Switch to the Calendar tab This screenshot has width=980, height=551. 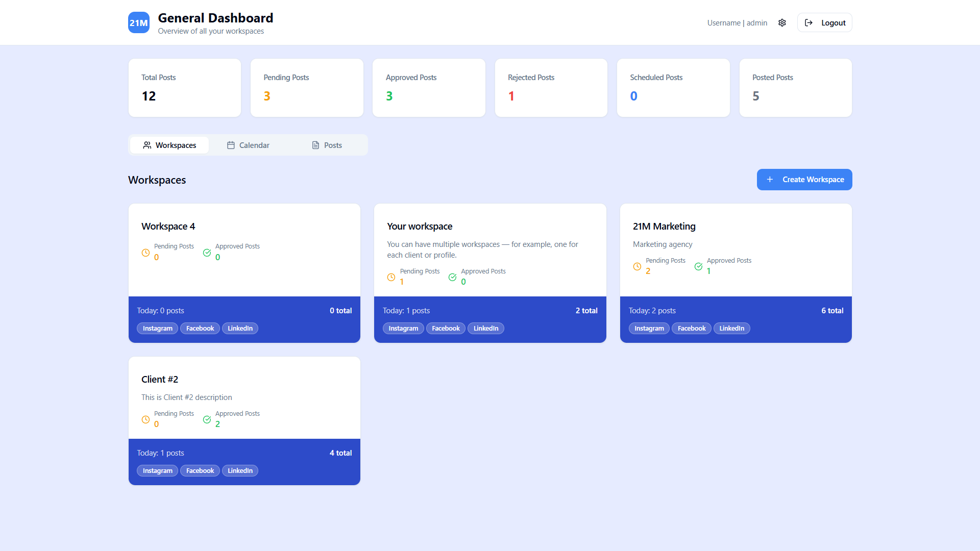point(248,145)
